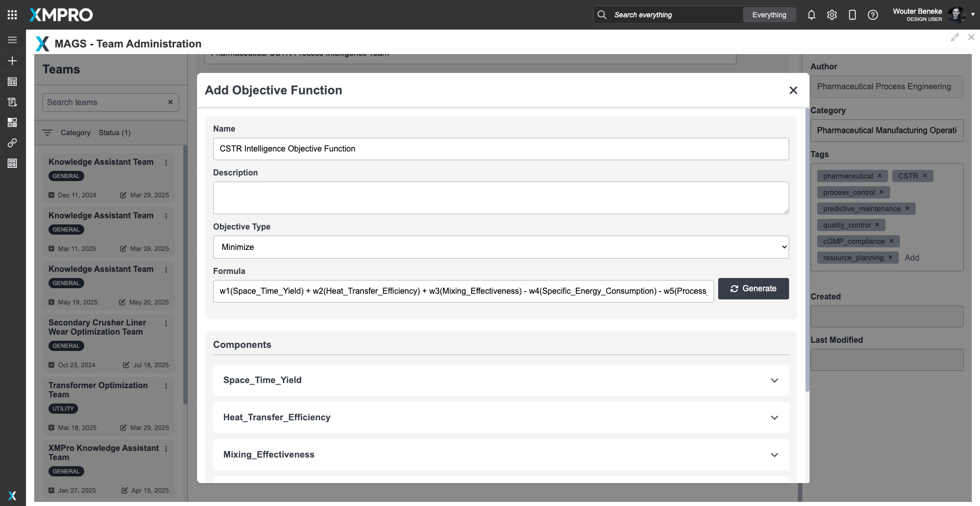
Task: Click the Generate formula button
Action: tap(753, 289)
